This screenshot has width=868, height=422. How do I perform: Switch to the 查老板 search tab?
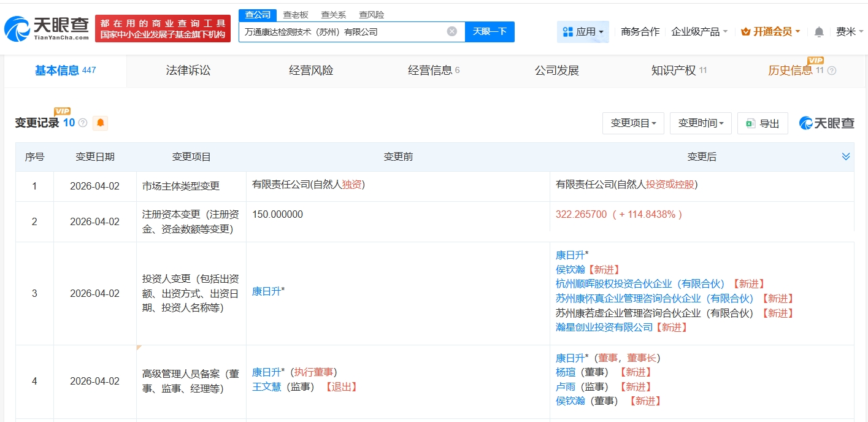[296, 14]
